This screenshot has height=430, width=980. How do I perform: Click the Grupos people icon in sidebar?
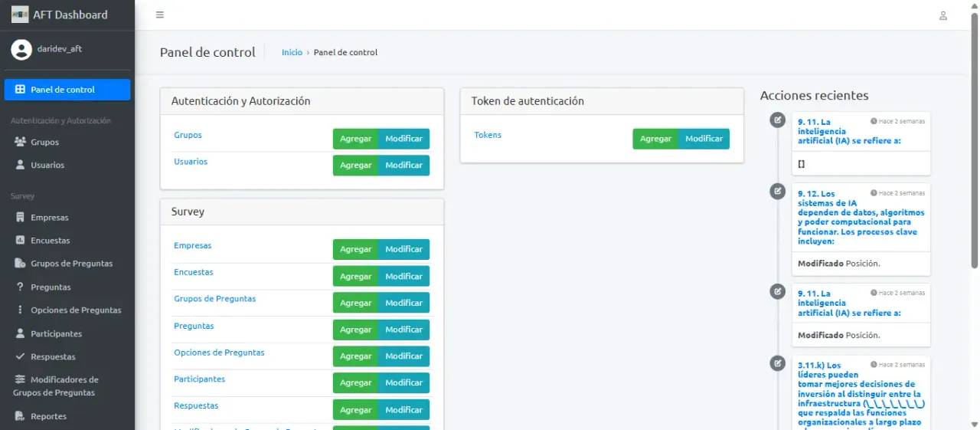tap(21, 142)
